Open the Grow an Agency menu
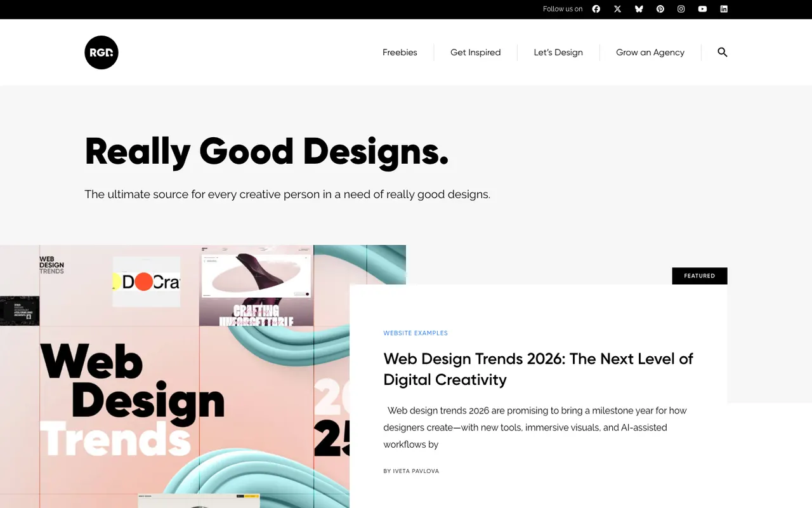The width and height of the screenshot is (812, 508). [650, 53]
